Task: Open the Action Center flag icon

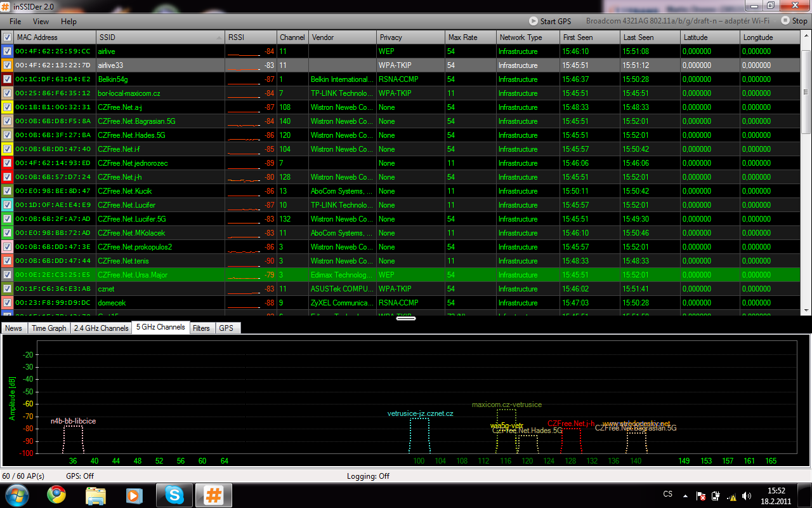Action: [702, 496]
